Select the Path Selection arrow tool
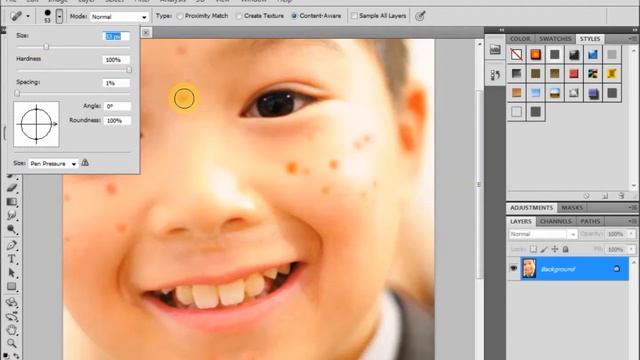 pos(12,273)
